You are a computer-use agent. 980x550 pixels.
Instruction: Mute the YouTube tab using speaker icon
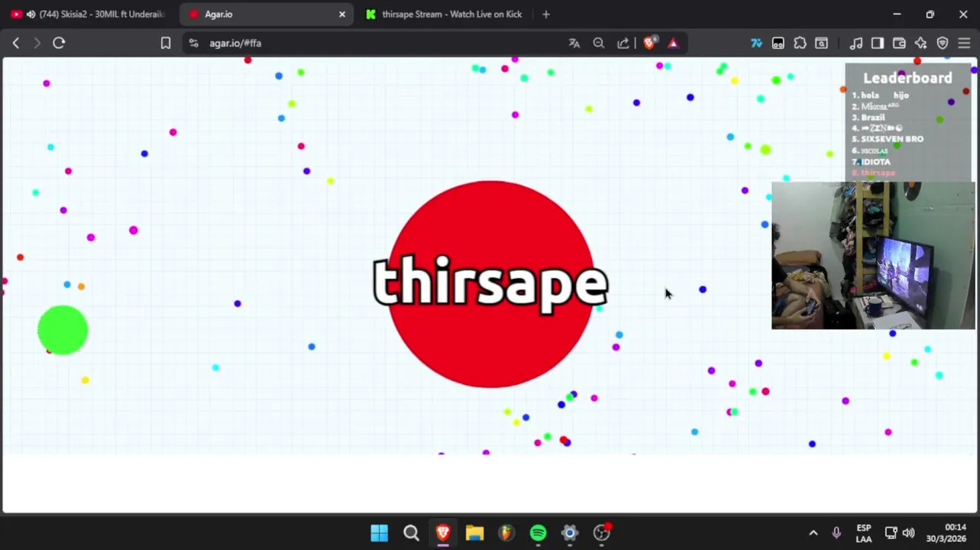[31, 15]
